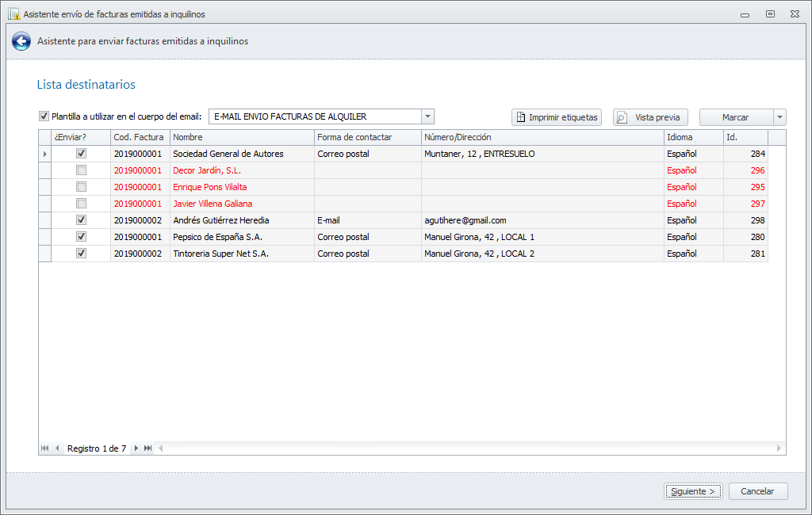812x515 pixels.
Task: Go to next record navigation arrow
Action: (x=136, y=448)
